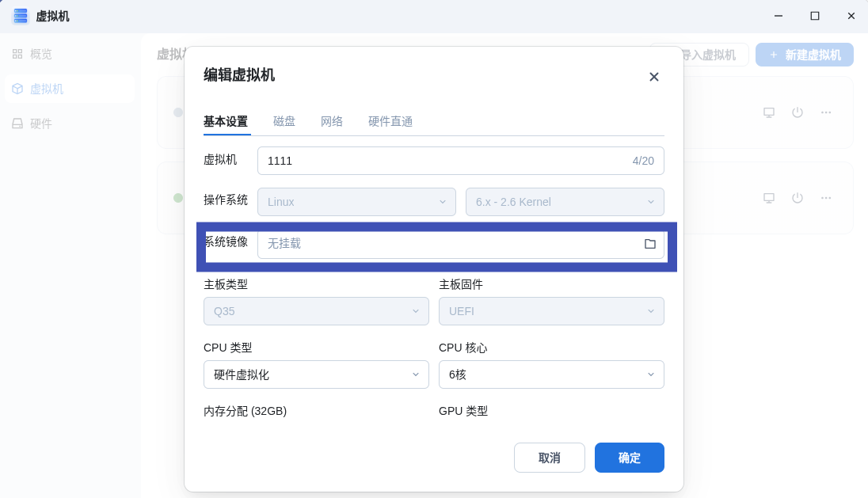Open the 6.x - 2.6 Kernel dropdown
The height and width of the screenshot is (498, 868).
click(565, 202)
